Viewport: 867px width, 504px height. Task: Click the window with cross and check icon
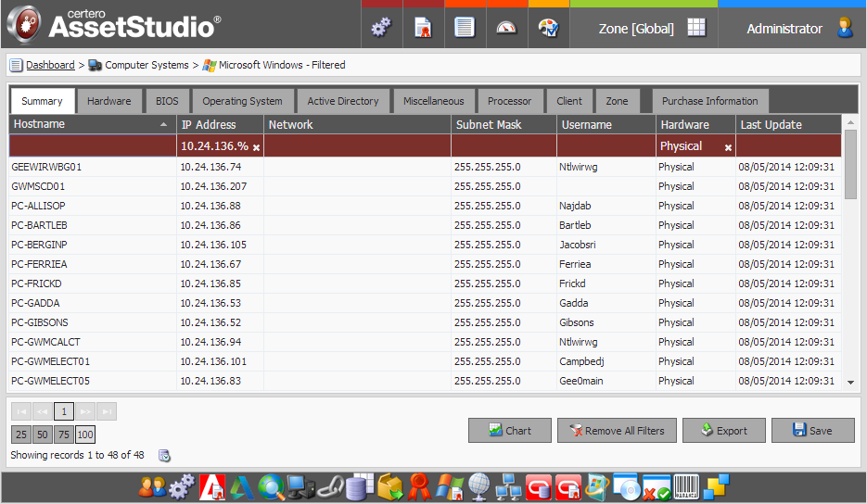click(x=657, y=487)
